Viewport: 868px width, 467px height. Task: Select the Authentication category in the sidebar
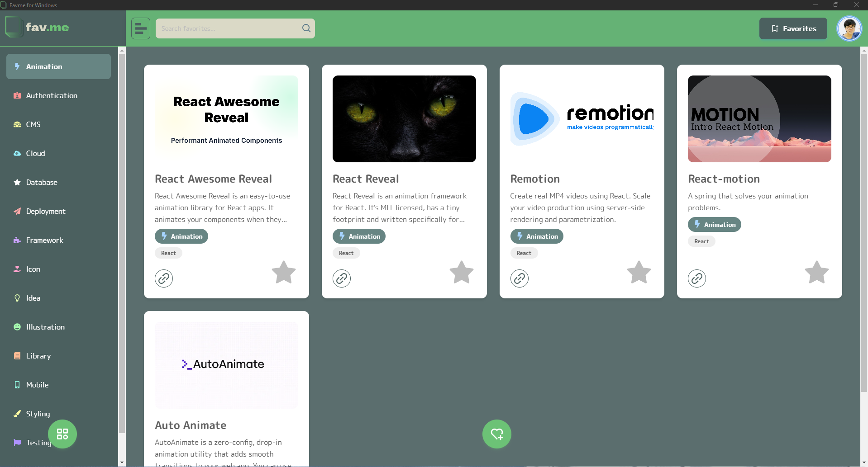[52, 95]
